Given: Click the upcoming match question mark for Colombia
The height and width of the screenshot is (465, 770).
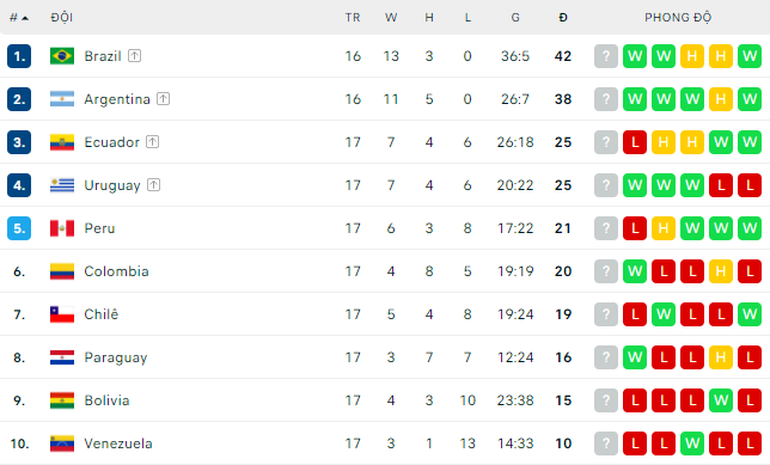Looking at the screenshot, I should click(x=606, y=271).
